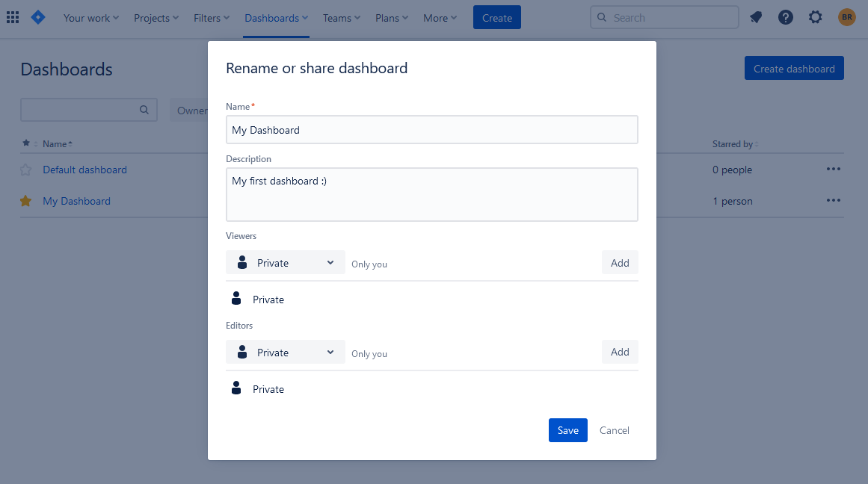Expand the Editors Private dropdown
Image resolution: width=868 pixels, height=484 pixels.
pyautogui.click(x=286, y=353)
